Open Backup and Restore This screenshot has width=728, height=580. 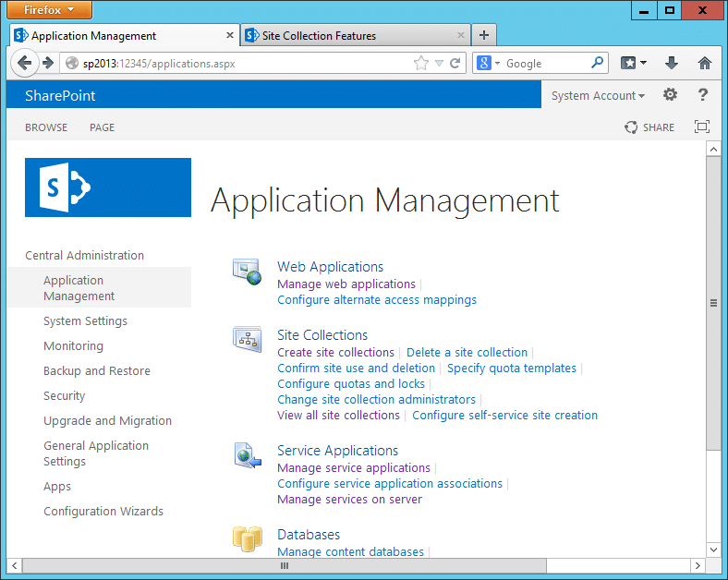tap(97, 370)
